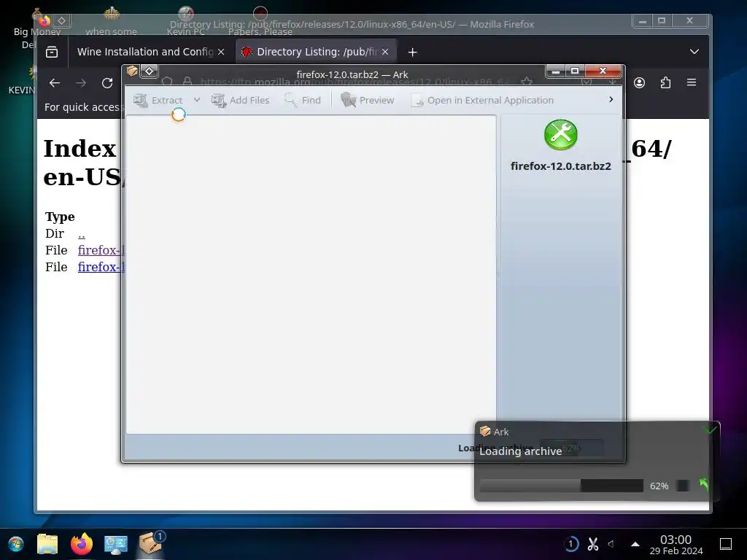This screenshot has width=747, height=560.
Task: Dismiss Ark notification with checkmark icon
Action: point(711,430)
